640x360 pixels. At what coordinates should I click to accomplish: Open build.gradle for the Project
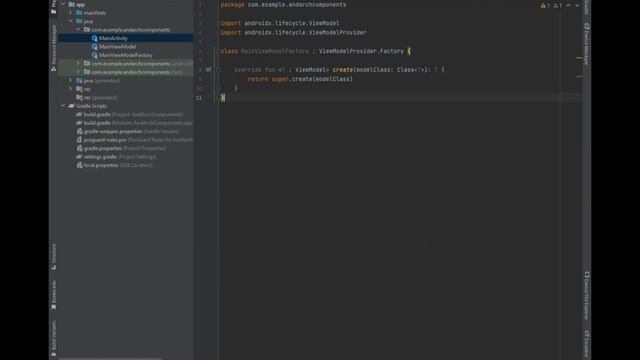click(133, 114)
